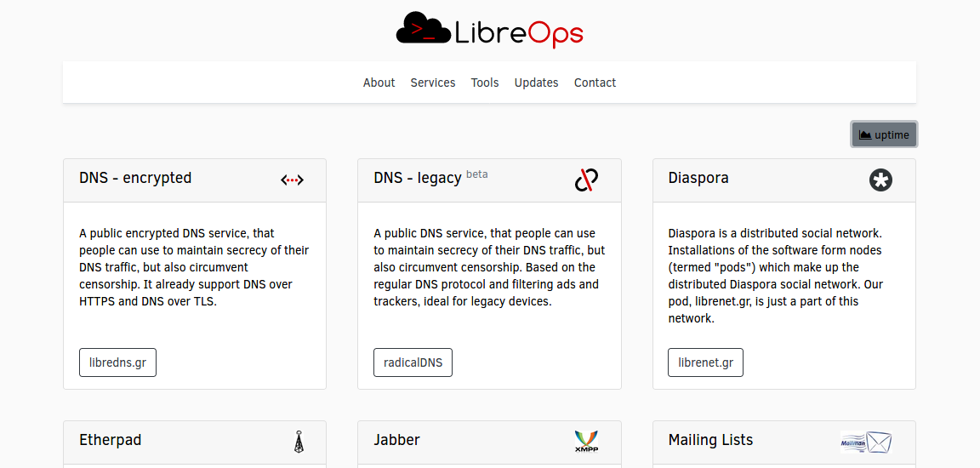This screenshot has height=468, width=980.
Task: Click the DNS encrypted arrows icon
Action: 292,180
